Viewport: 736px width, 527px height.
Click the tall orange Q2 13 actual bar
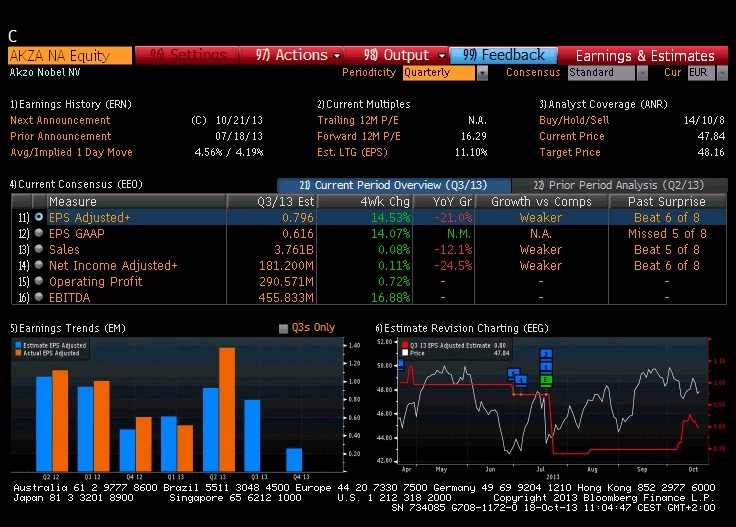click(227, 410)
